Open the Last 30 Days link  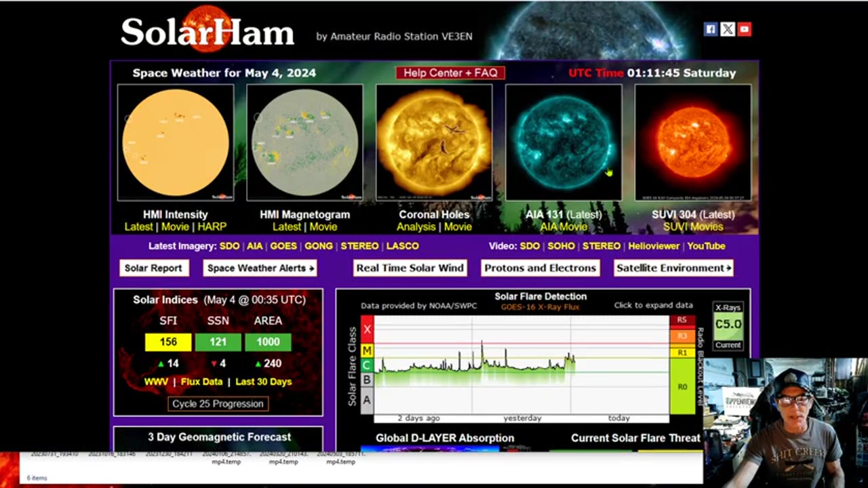264,382
